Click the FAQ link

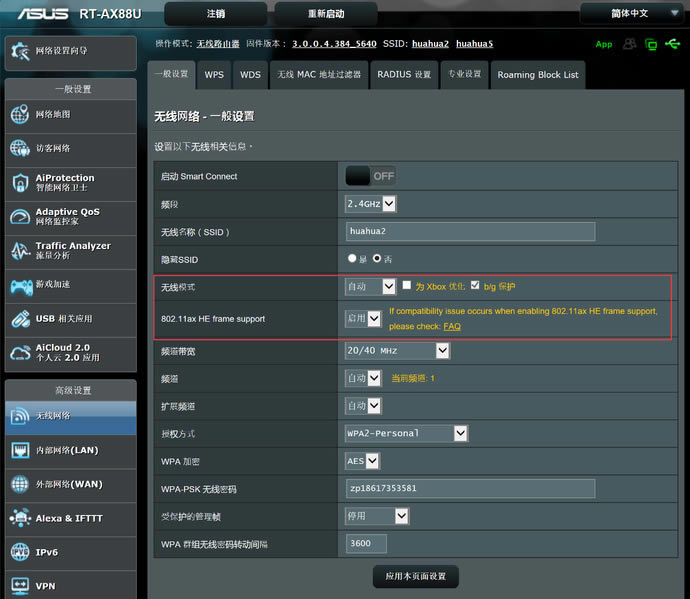pos(452,326)
